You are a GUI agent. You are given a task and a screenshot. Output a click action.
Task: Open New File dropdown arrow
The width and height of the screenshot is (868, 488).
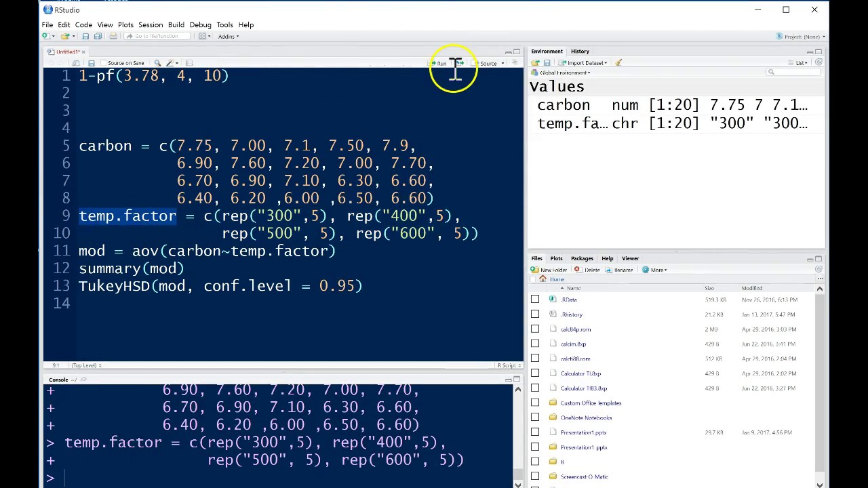pyautogui.click(x=53, y=37)
